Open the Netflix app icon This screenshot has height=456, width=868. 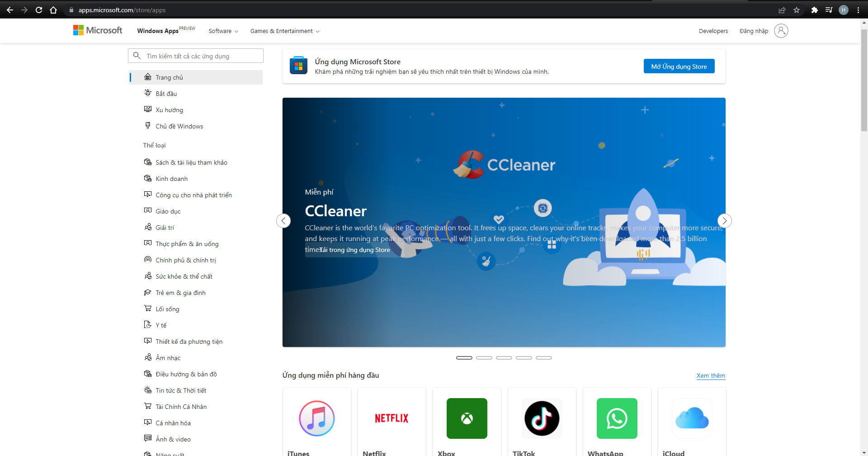click(x=392, y=418)
